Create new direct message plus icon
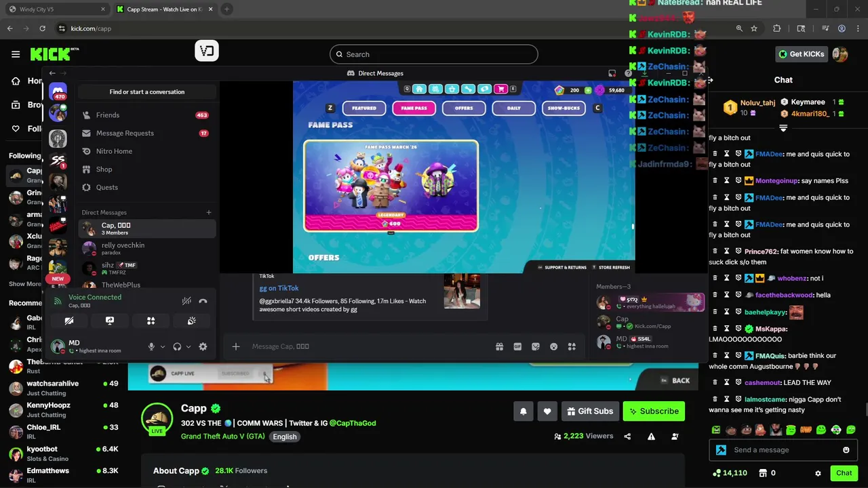The height and width of the screenshot is (488, 868). pyautogui.click(x=209, y=212)
